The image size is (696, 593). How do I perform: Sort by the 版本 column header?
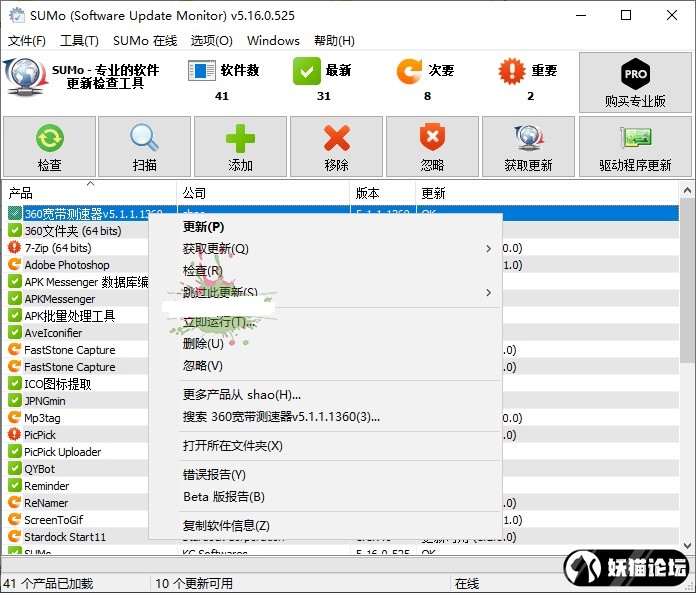pos(383,193)
